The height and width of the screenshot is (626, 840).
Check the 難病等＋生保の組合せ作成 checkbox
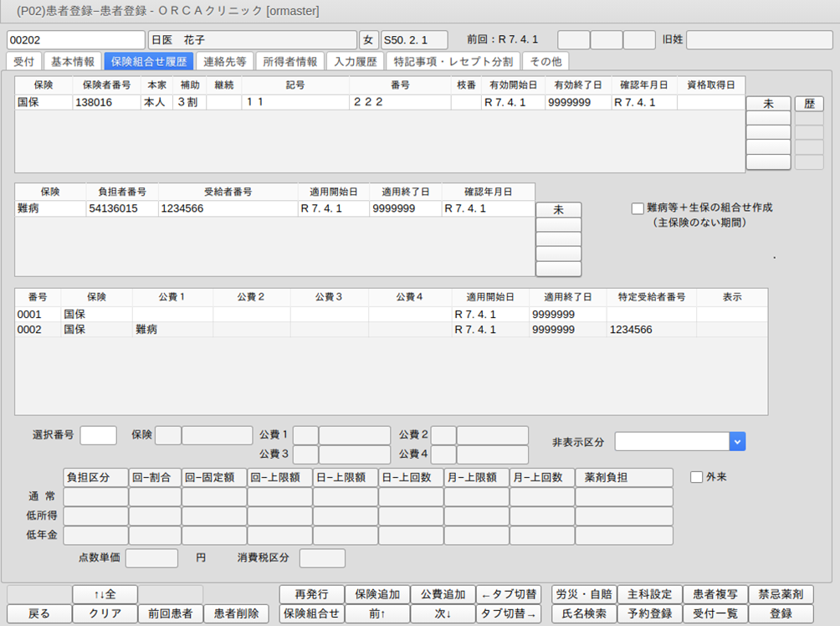pos(638,208)
